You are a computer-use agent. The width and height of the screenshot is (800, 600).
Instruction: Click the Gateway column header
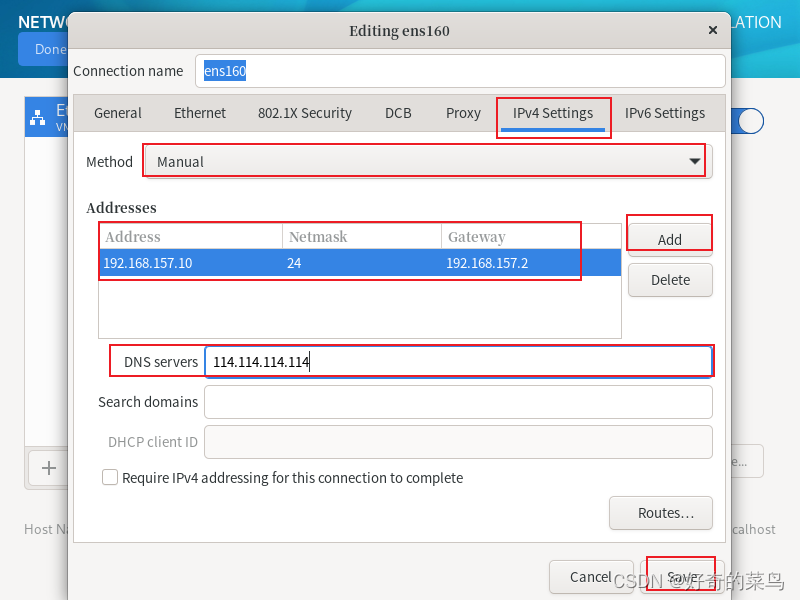pyautogui.click(x=531, y=237)
